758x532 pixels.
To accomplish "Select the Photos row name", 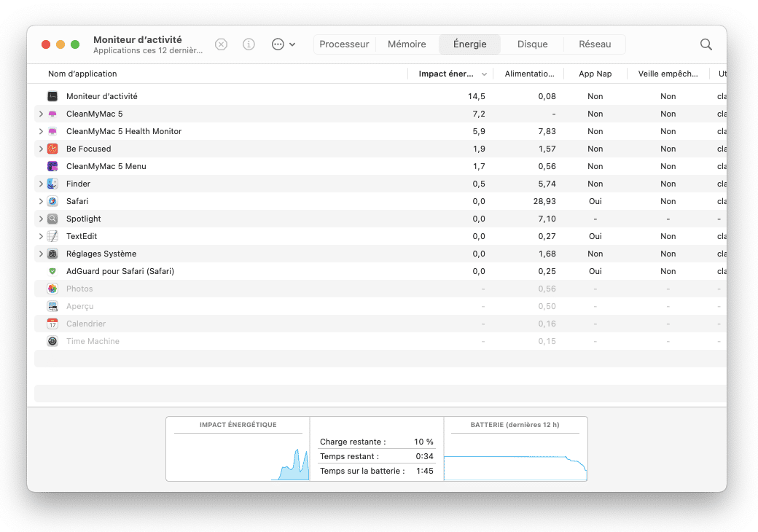I will point(79,289).
